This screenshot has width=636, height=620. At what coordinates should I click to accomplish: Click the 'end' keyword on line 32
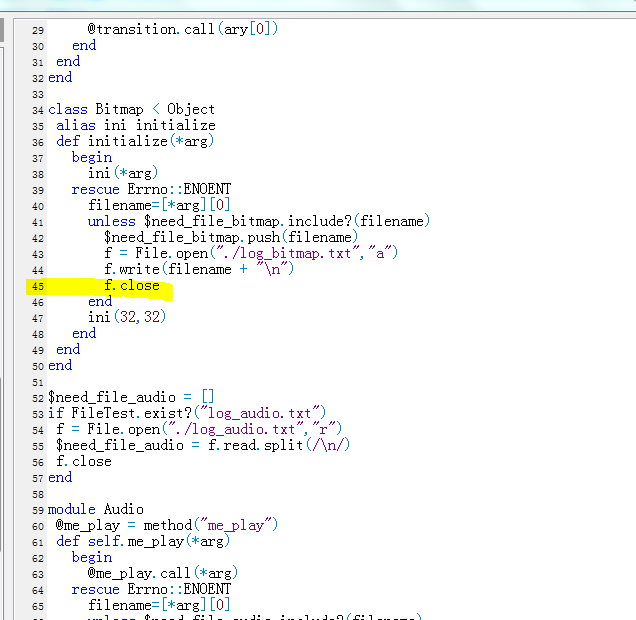pos(60,77)
